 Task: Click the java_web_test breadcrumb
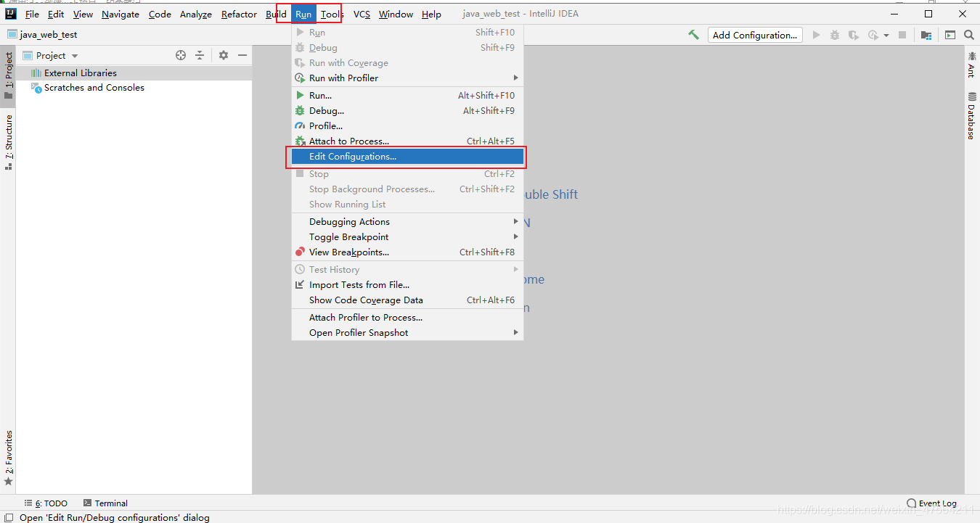pos(42,35)
